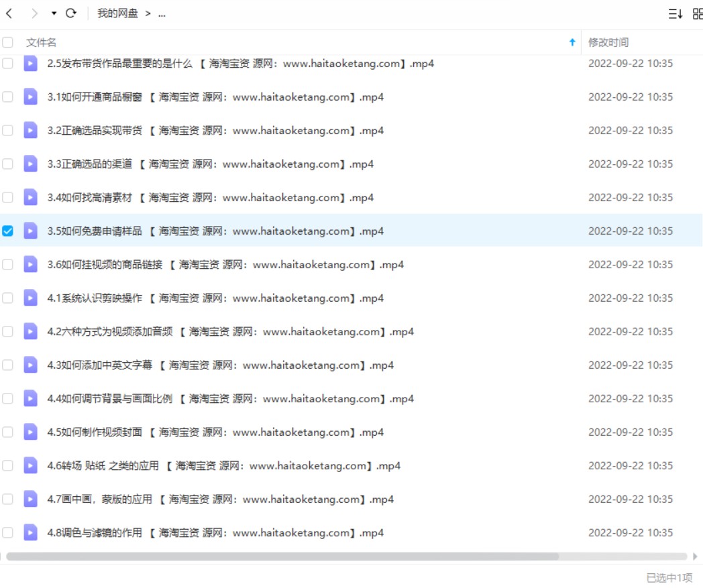The image size is (703, 588).
Task: Open the navigation history dropdown arrow
Action: pyautogui.click(x=54, y=13)
